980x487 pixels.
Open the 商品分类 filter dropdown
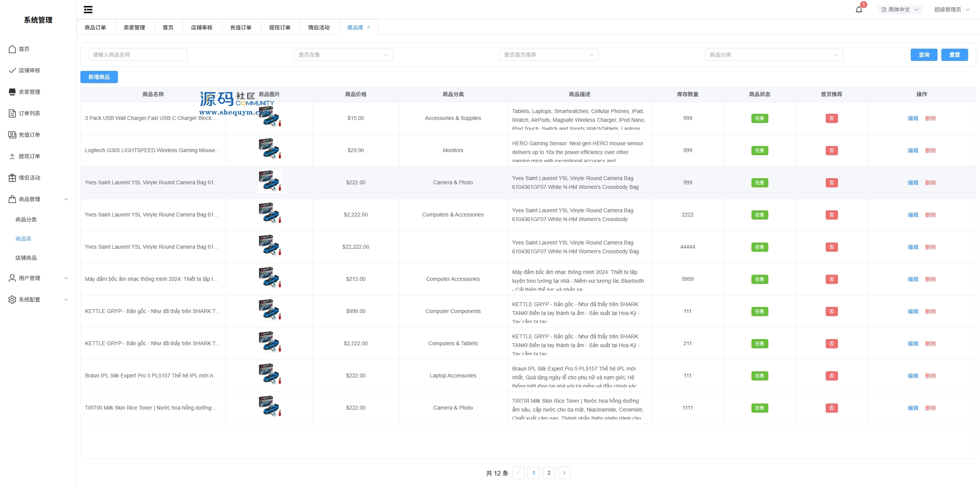click(774, 55)
